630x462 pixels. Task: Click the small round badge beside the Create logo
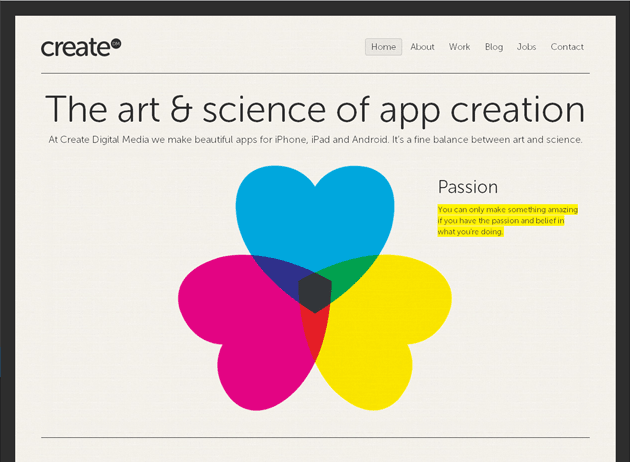pos(115,42)
